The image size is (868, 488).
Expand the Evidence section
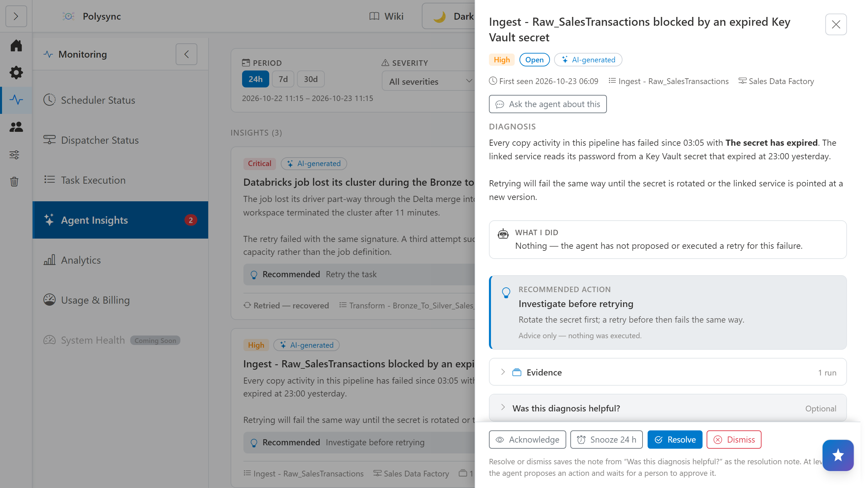pyautogui.click(x=668, y=372)
